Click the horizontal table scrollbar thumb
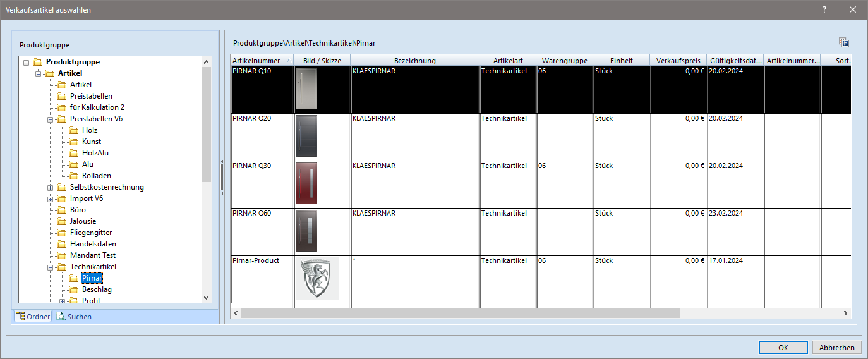 pyautogui.click(x=461, y=313)
